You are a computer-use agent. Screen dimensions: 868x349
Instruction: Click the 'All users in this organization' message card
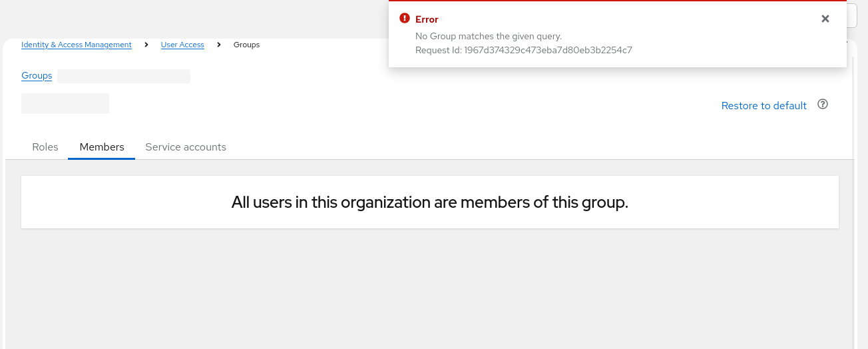430,202
